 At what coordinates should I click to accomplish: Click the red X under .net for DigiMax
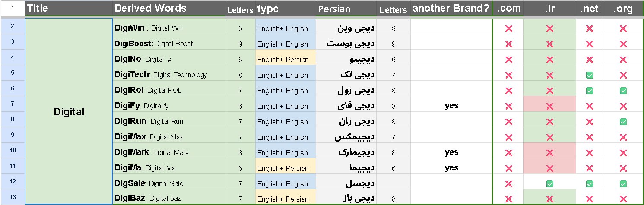coord(589,137)
